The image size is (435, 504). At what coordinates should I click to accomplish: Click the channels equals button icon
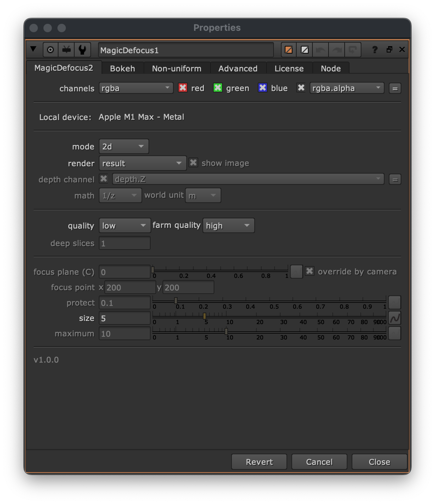pos(395,89)
